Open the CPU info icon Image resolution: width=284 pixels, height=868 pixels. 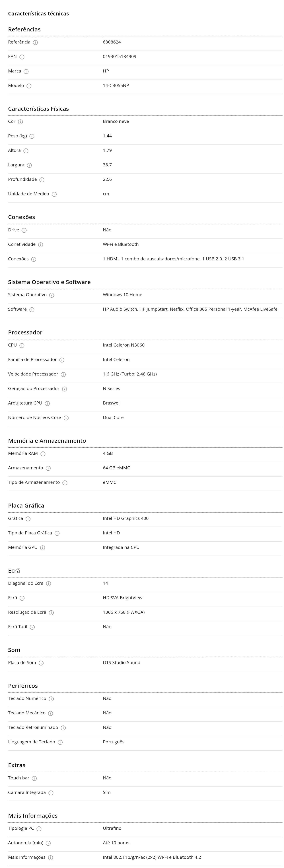[22, 346]
